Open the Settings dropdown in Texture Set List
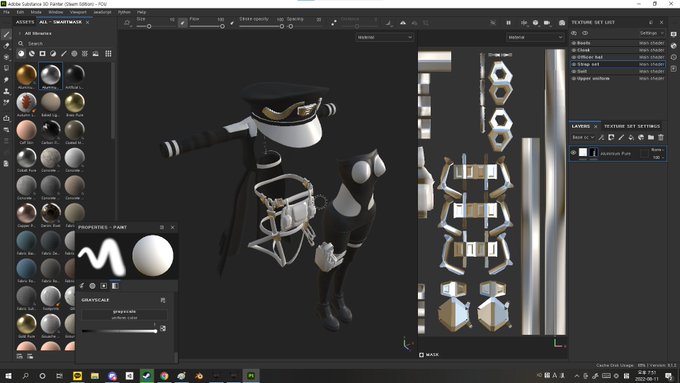The image size is (680, 383). point(651,33)
